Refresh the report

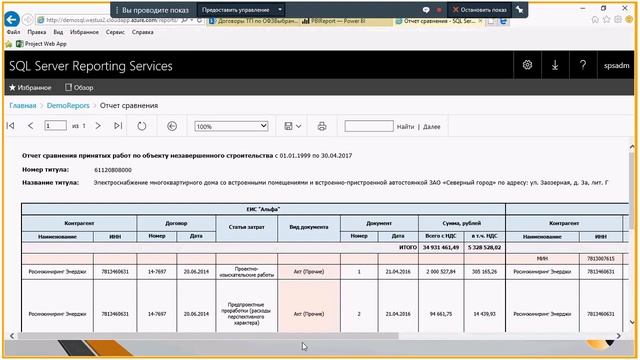[x=142, y=126]
